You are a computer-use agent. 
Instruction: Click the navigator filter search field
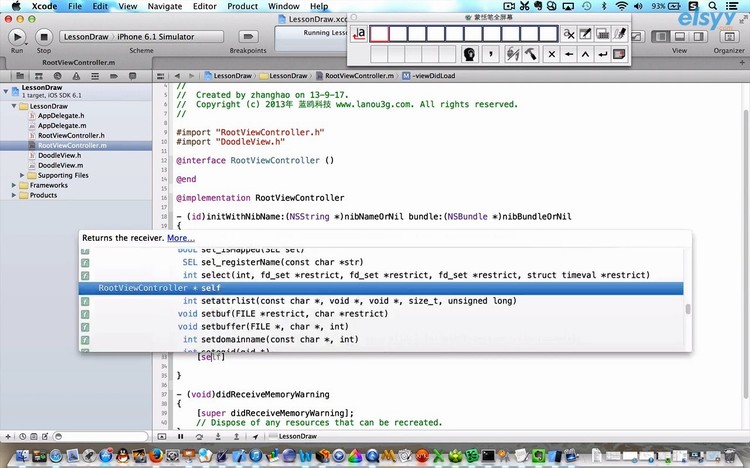click(x=100, y=436)
